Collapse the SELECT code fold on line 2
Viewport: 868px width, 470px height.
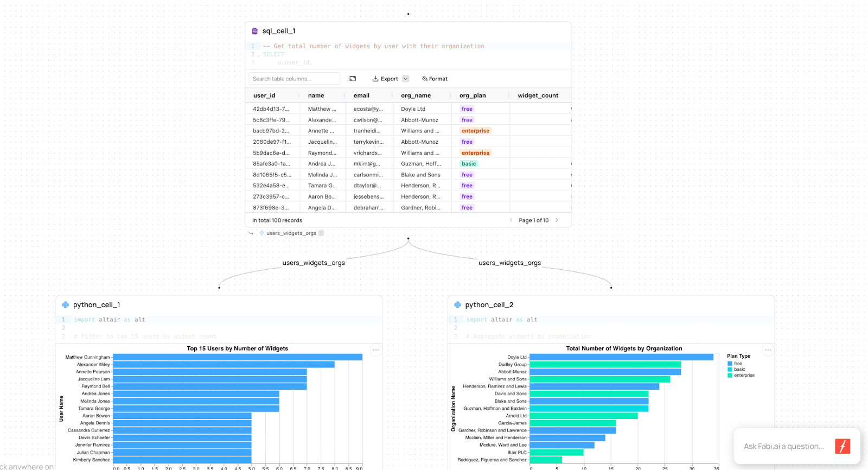(x=258, y=55)
